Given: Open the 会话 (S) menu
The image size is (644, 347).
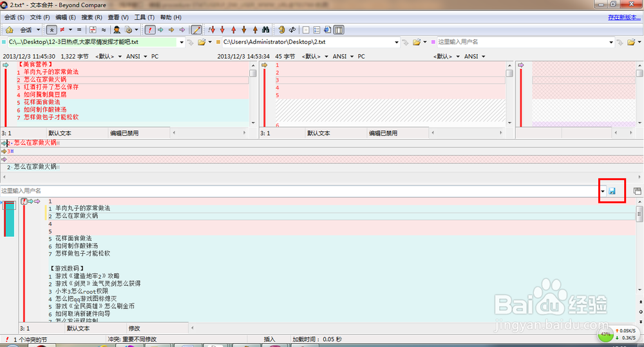Looking at the screenshot, I should click(x=14, y=17).
